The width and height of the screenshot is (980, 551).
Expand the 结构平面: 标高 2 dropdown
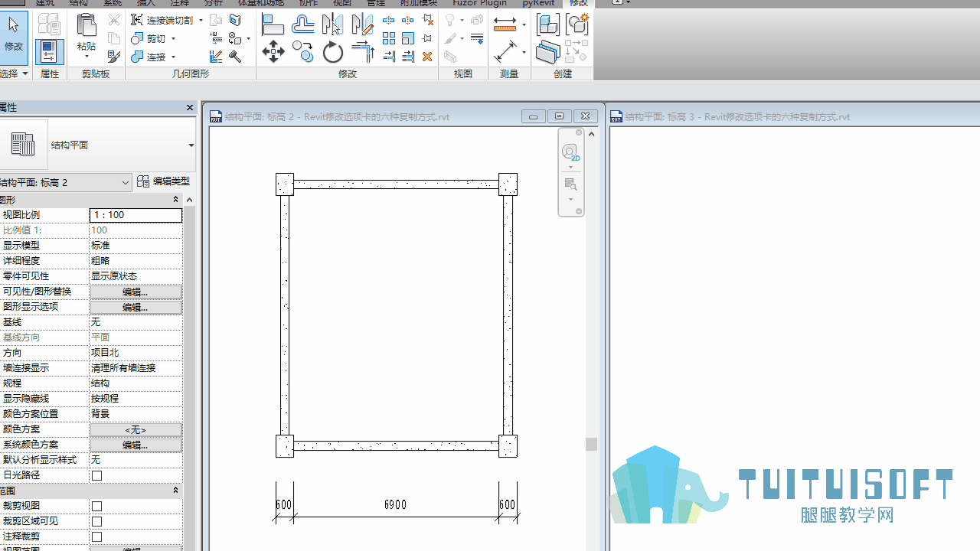126,182
